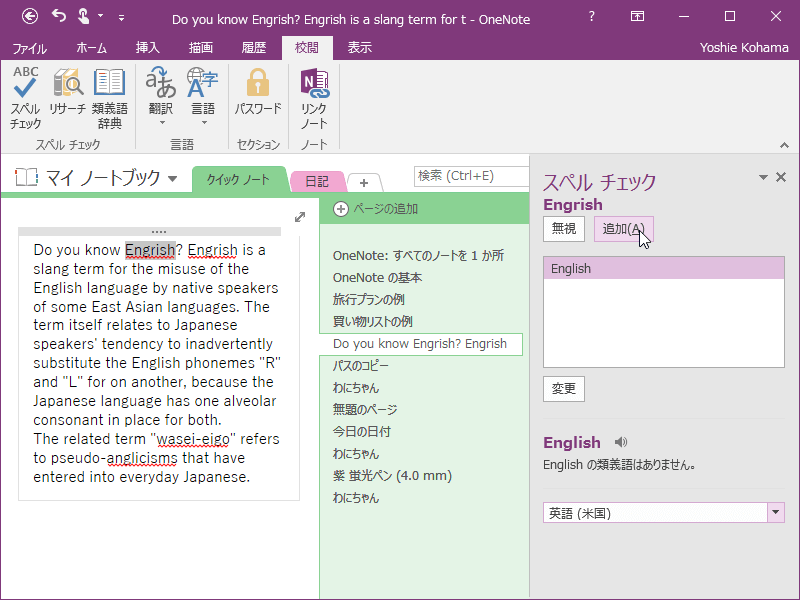Open the Help question mark
The height and width of the screenshot is (600, 800).
[591, 16]
